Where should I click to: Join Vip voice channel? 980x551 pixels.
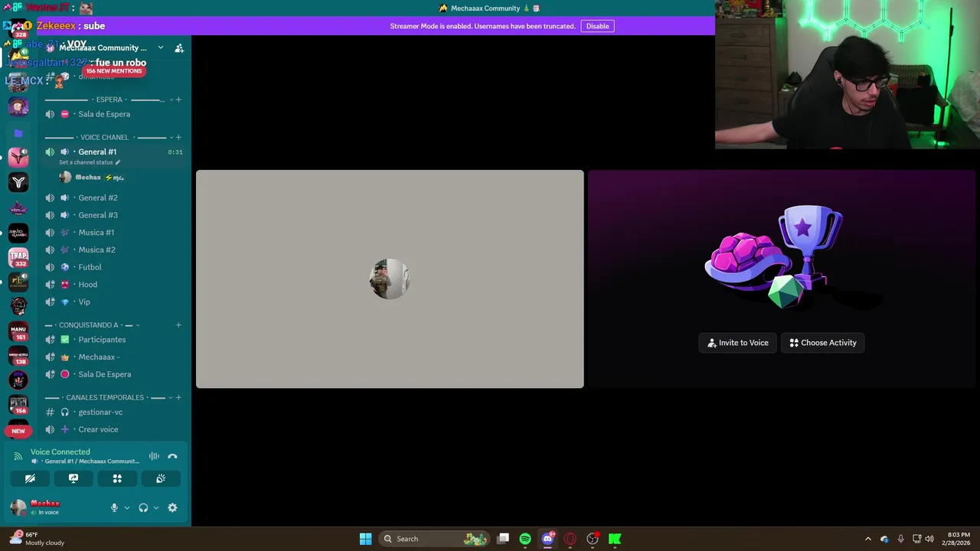click(113, 302)
